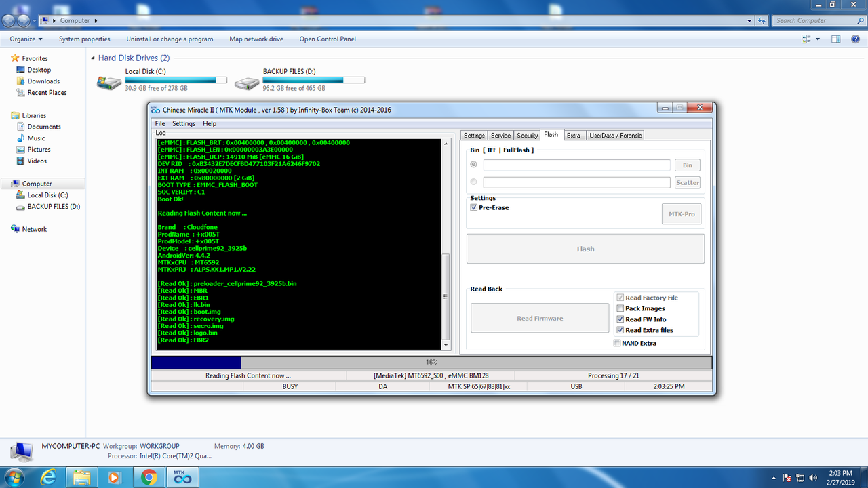The image size is (868, 488).
Task: Click the Explorer Forward navigation arrow
Action: 24,20
